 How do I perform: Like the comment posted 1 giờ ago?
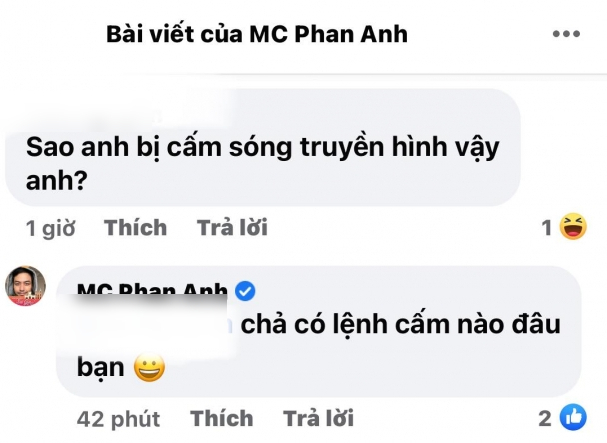click(135, 227)
